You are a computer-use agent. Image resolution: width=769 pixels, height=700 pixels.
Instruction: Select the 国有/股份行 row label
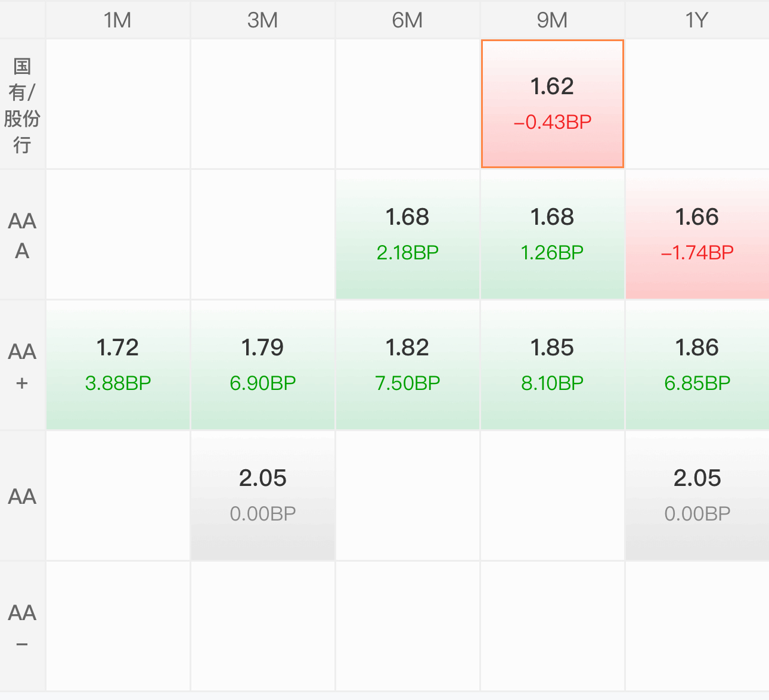pyautogui.click(x=22, y=105)
